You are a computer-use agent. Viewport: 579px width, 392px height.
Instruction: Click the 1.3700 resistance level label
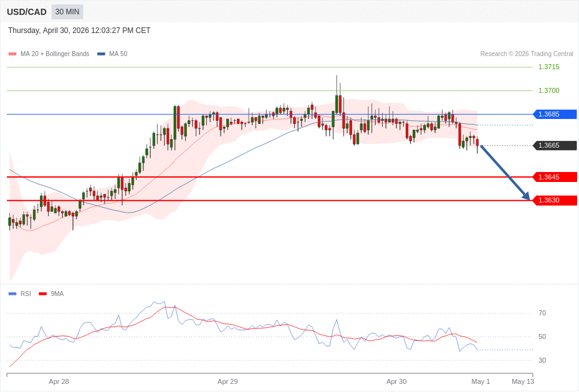click(x=548, y=90)
